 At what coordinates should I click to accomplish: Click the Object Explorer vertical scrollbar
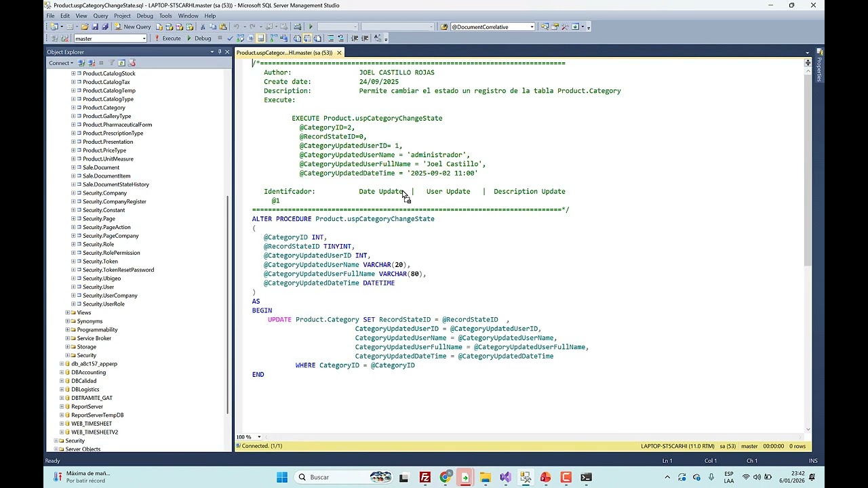(227, 305)
